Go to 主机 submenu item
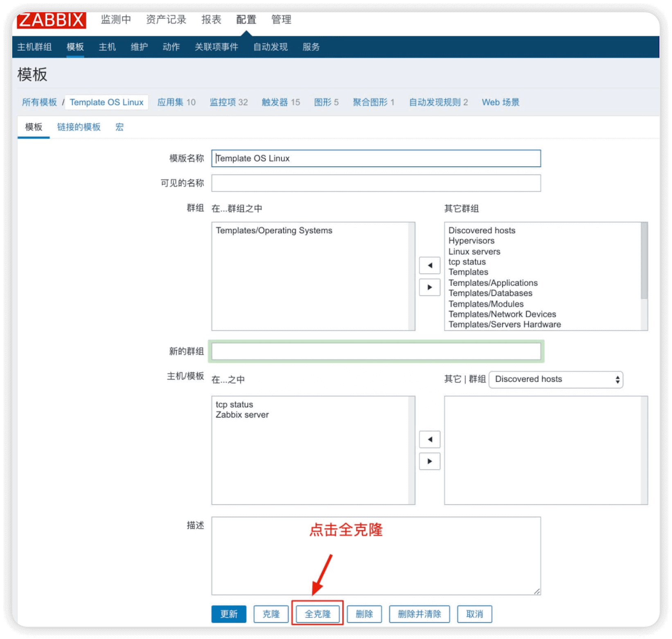 (x=107, y=47)
